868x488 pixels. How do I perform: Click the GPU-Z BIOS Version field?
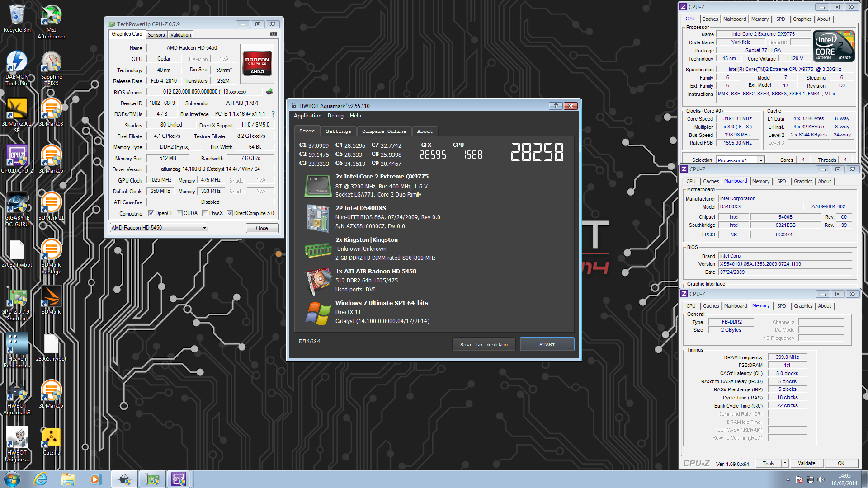pos(204,92)
